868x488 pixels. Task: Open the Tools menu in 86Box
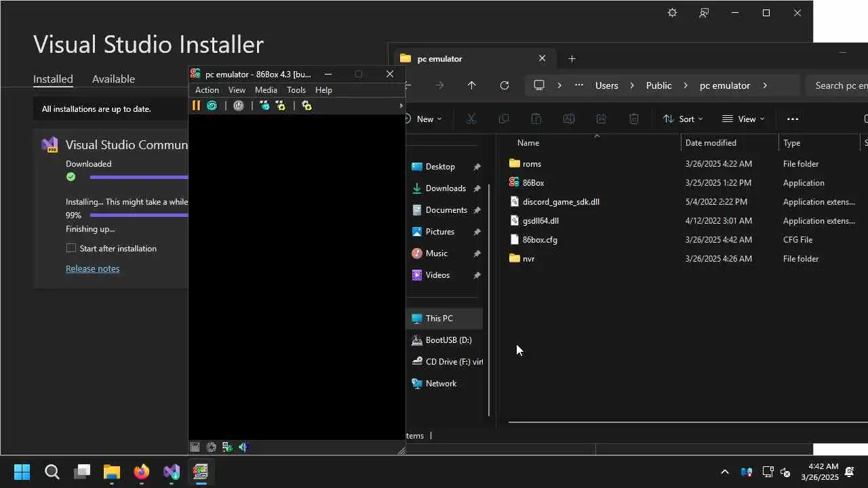pyautogui.click(x=296, y=90)
